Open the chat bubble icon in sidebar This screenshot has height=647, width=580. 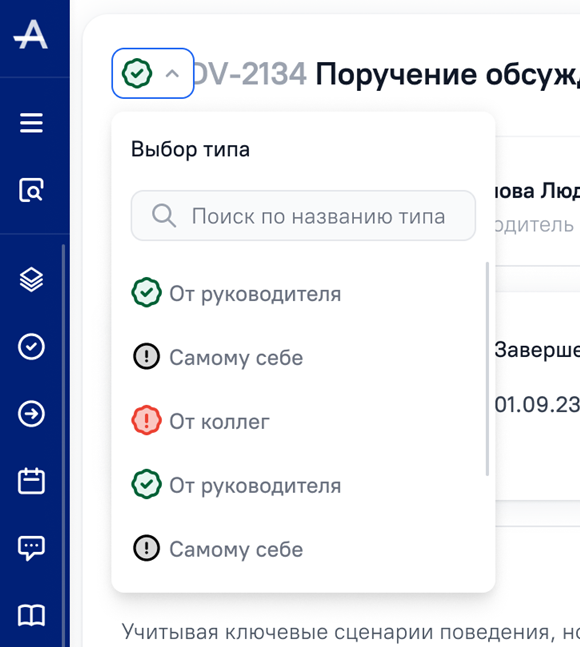(x=31, y=548)
